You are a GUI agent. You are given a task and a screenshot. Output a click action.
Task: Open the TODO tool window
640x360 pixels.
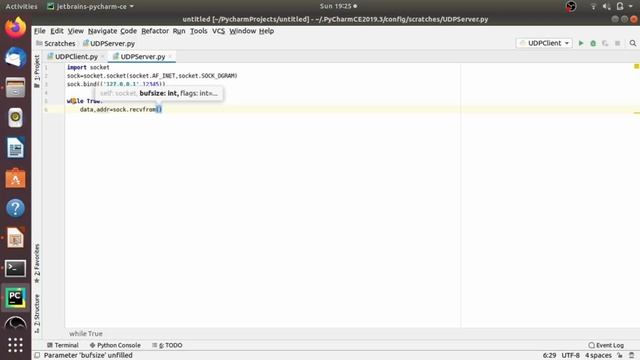[167, 345]
